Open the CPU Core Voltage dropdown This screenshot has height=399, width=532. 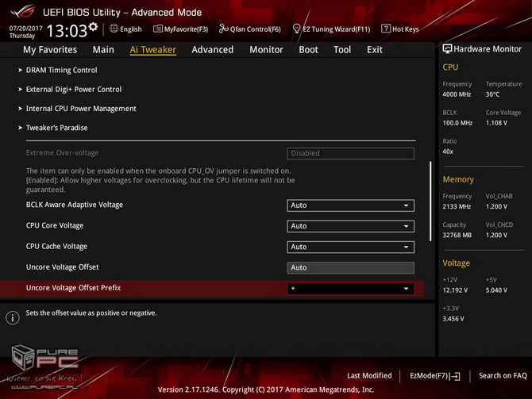pyautogui.click(x=350, y=226)
